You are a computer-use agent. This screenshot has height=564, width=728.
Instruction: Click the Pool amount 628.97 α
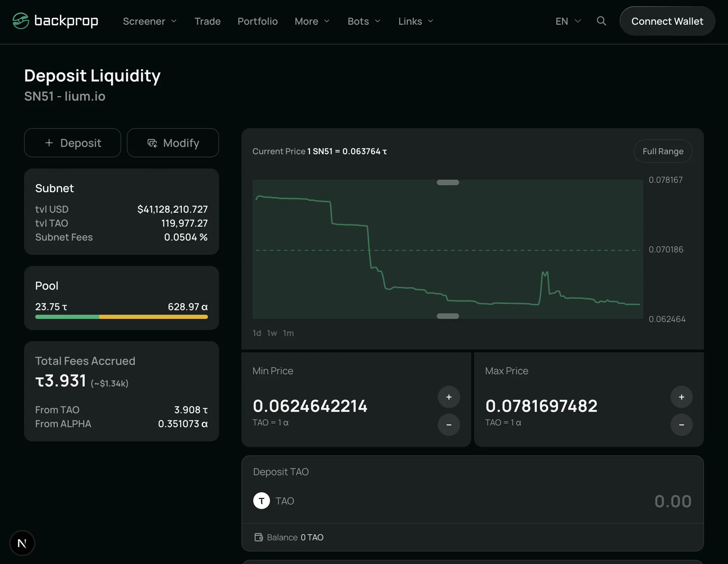click(188, 307)
